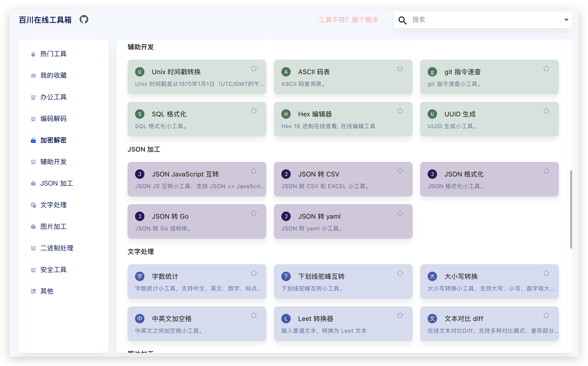Click the lock icon beside 加密解密

33,140
